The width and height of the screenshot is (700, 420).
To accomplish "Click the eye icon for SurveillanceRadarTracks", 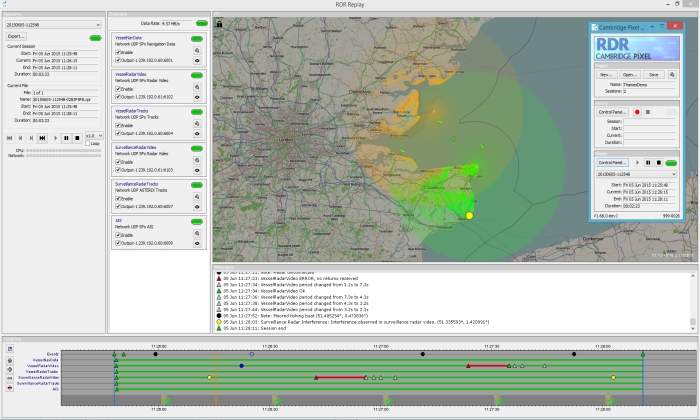I will [198, 205].
